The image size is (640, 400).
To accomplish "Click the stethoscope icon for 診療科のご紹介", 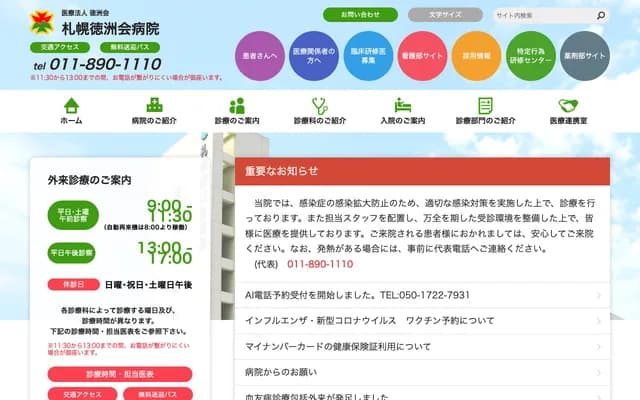I will click(320, 105).
